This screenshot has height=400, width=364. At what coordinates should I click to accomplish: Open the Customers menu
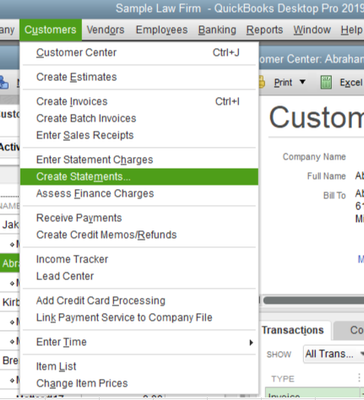tap(50, 30)
